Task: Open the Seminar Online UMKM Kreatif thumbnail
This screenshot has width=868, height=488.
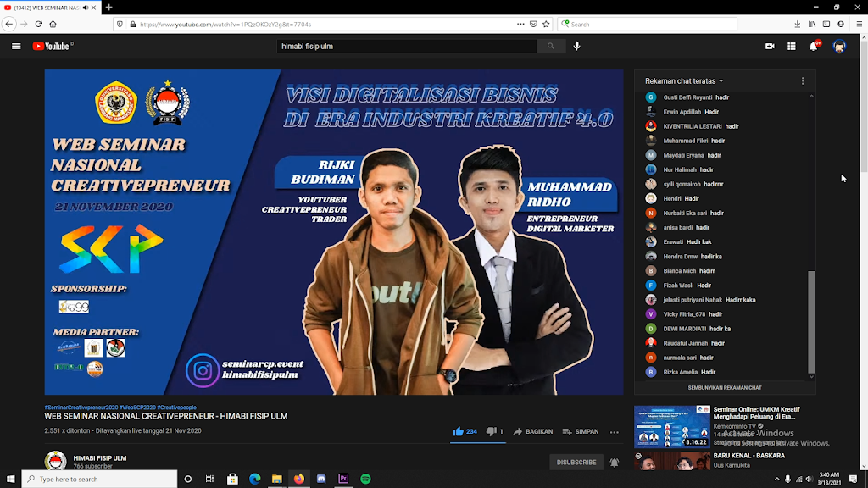Action: click(672, 427)
